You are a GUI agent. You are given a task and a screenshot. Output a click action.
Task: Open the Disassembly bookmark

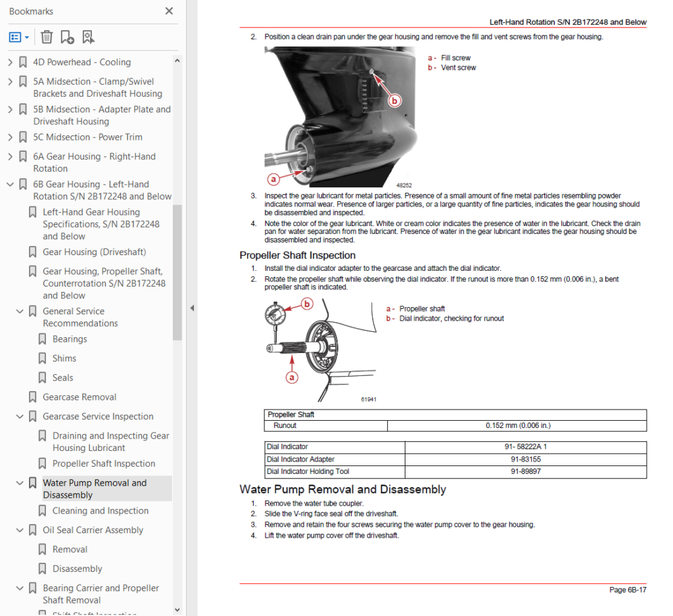point(78,569)
